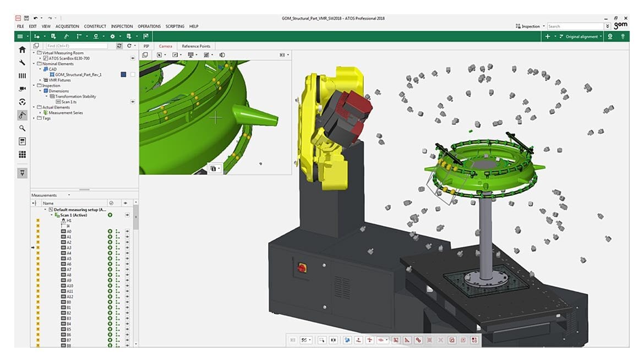Image resolution: width=644 pixels, height=362 pixels.
Task: Open the SCRIPTING menu
Action: [175, 26]
